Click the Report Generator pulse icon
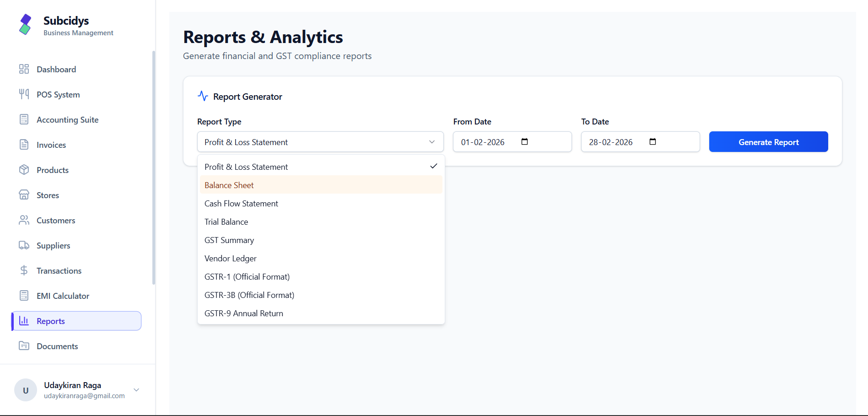Screen dimensions: 868x416 point(203,96)
